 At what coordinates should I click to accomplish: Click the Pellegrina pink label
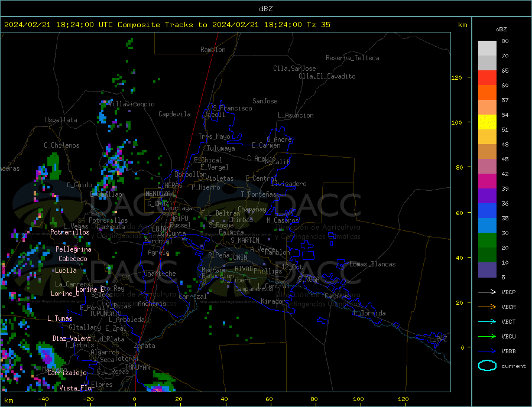[74, 250]
